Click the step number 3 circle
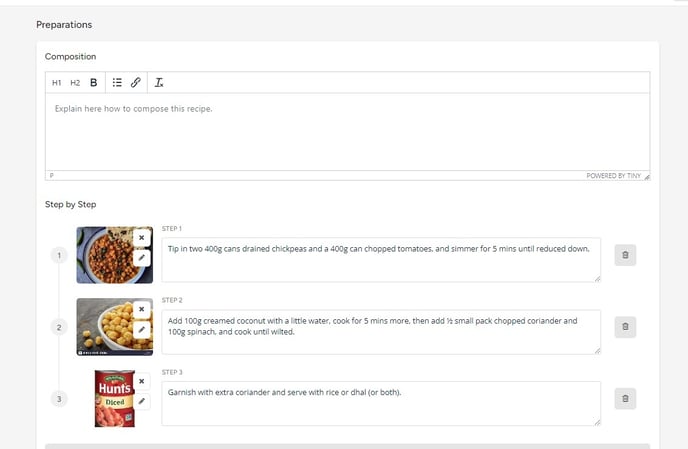688x449 pixels. [x=59, y=399]
